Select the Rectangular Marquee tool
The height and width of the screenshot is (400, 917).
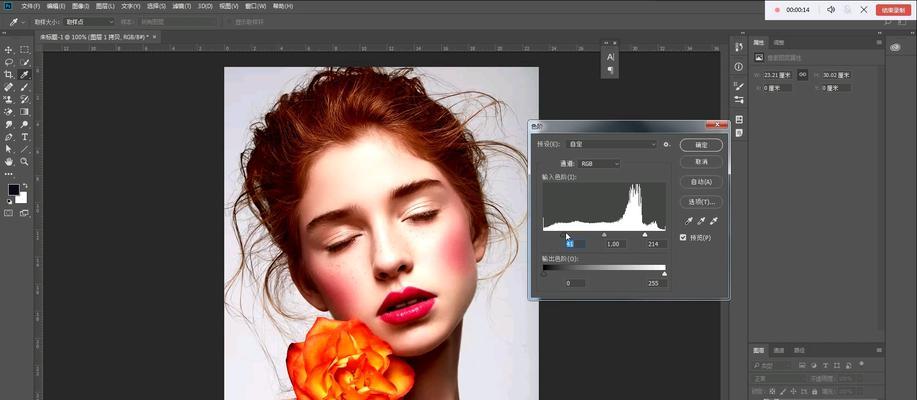pos(25,50)
